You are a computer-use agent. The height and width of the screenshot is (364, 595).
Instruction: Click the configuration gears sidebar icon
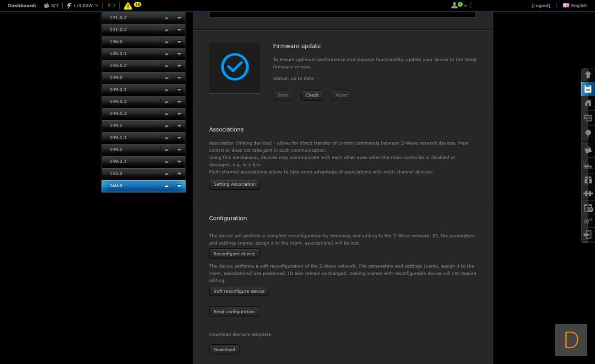pos(588,221)
